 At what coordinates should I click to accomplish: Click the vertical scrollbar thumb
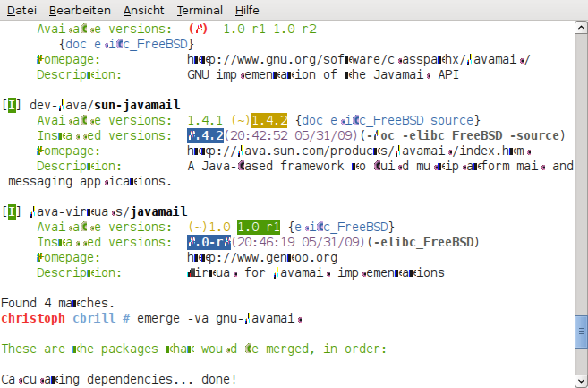[581, 332]
